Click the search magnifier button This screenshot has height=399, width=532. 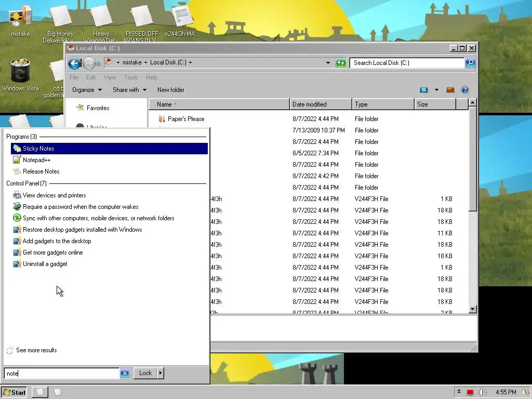(x=470, y=63)
